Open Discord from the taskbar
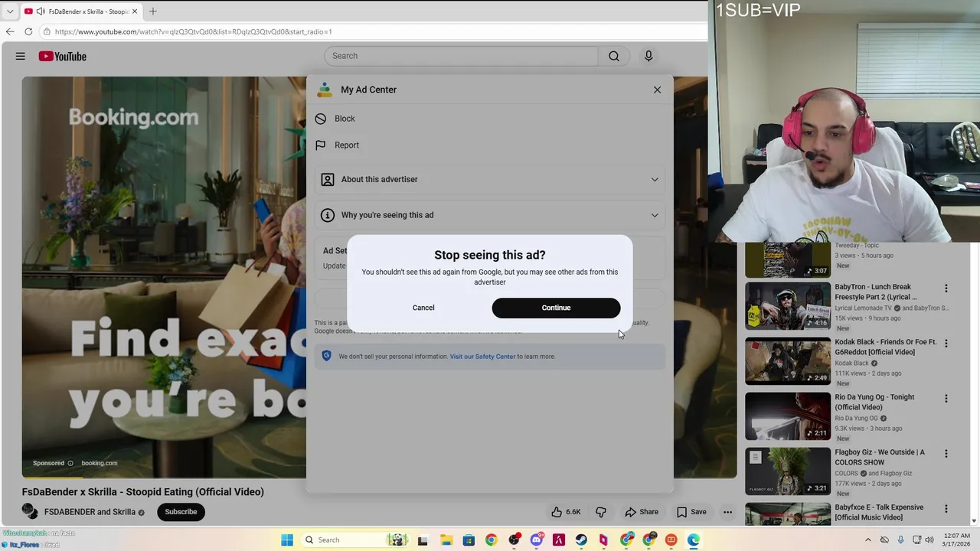980x551 pixels. (x=536, y=540)
